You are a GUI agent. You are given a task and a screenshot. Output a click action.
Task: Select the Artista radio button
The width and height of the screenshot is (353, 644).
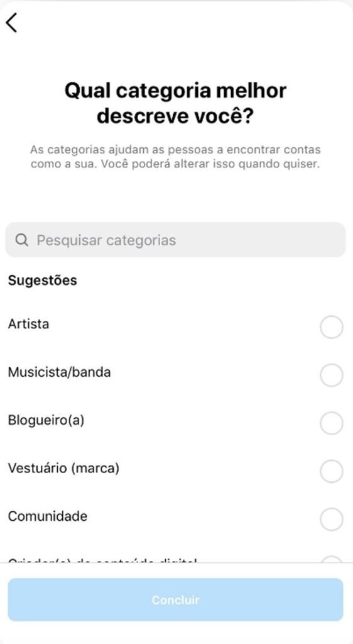click(331, 327)
